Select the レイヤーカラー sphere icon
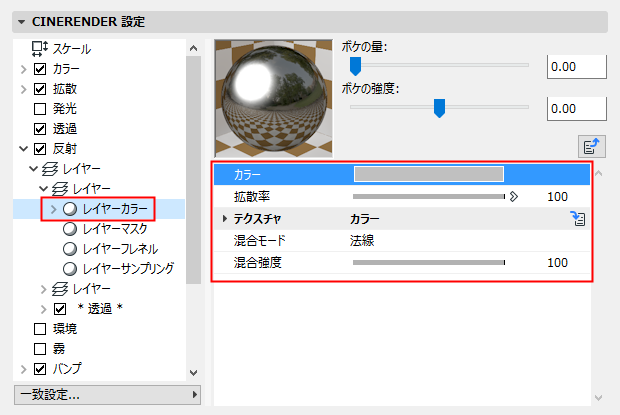 coord(70,209)
